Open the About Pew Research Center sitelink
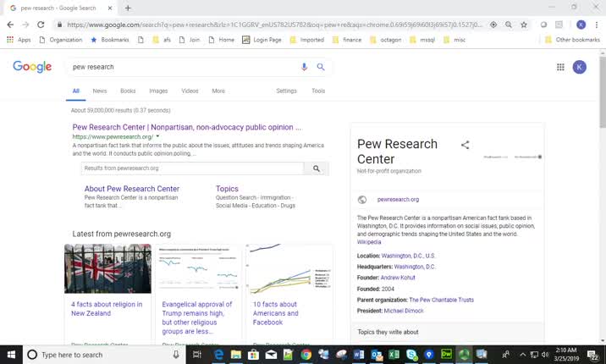The height and width of the screenshot is (364, 606). pyautogui.click(x=132, y=189)
